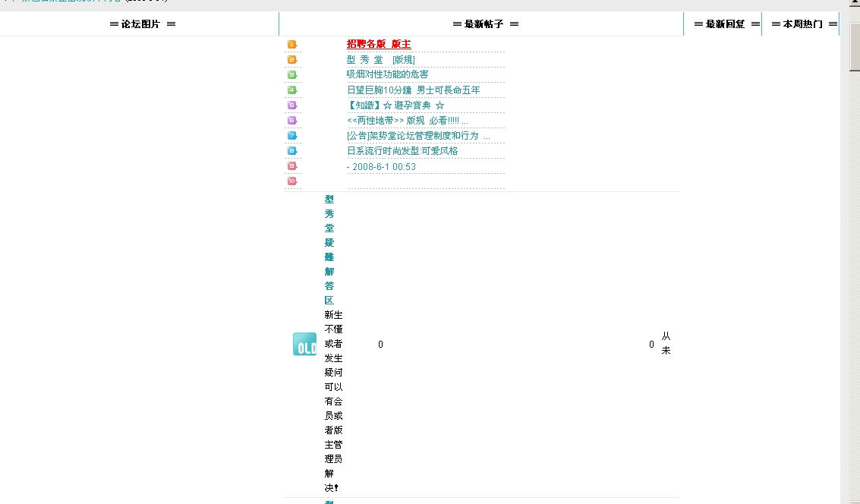
Task: Click the purple number 5 rank badge
Action: 292,106
